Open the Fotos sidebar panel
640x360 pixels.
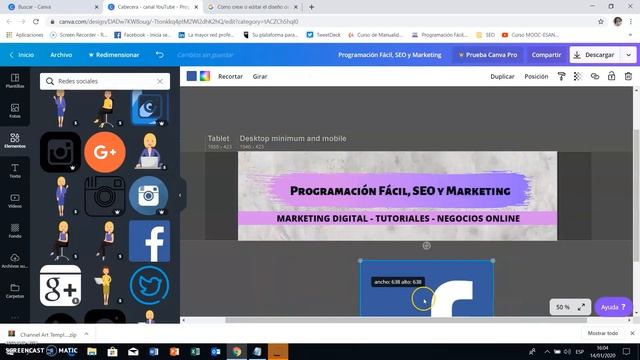pyautogui.click(x=15, y=111)
